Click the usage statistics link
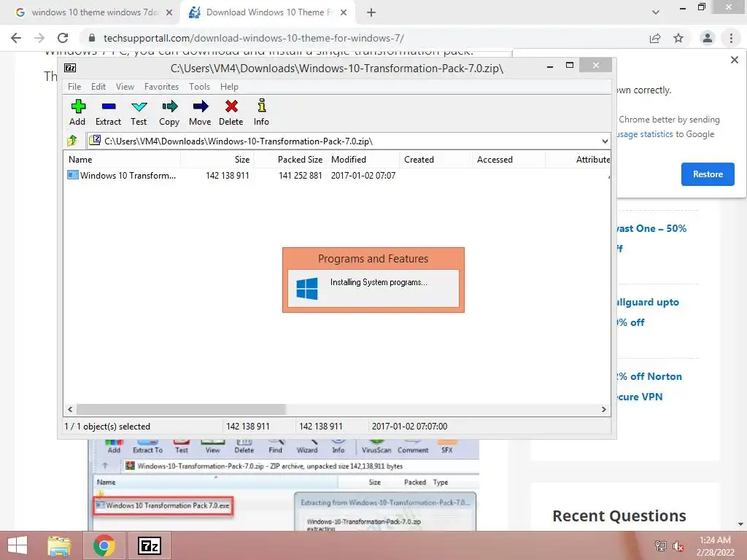The height and width of the screenshot is (560, 747). 645,134
